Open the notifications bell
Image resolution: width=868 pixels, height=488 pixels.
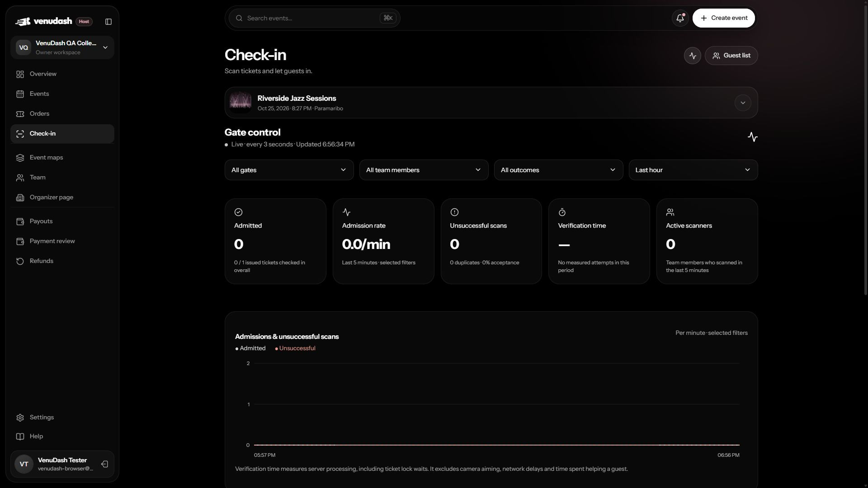680,18
